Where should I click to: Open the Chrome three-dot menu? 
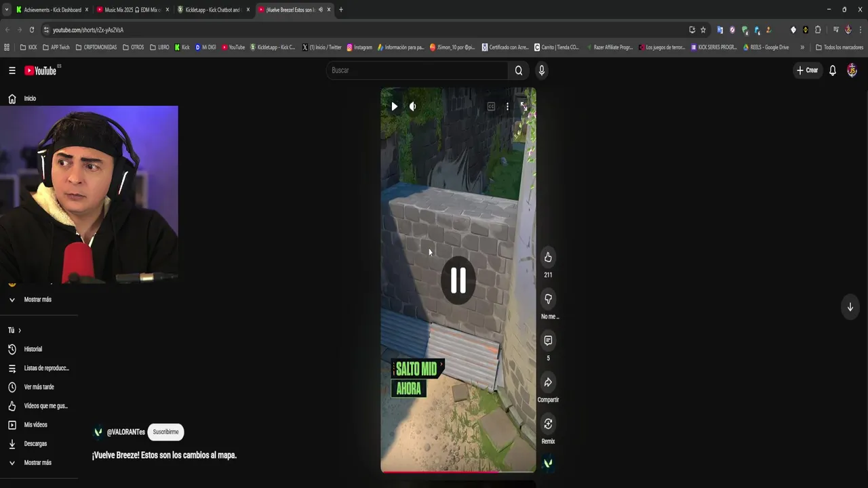860,30
